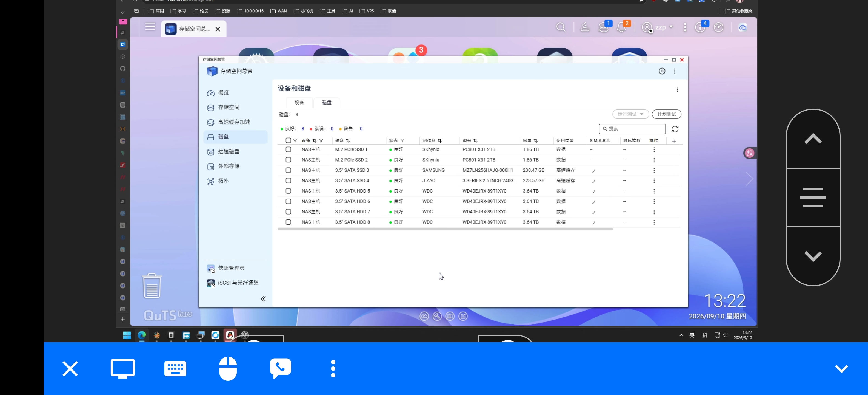
Task: Tap the remote chat call icon
Action: click(x=280, y=368)
